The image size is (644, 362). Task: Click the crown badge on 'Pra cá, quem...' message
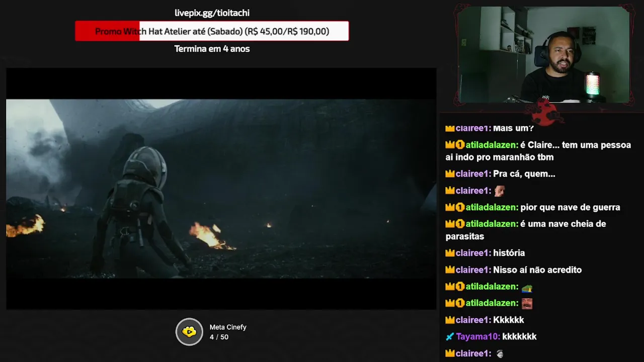pyautogui.click(x=450, y=174)
